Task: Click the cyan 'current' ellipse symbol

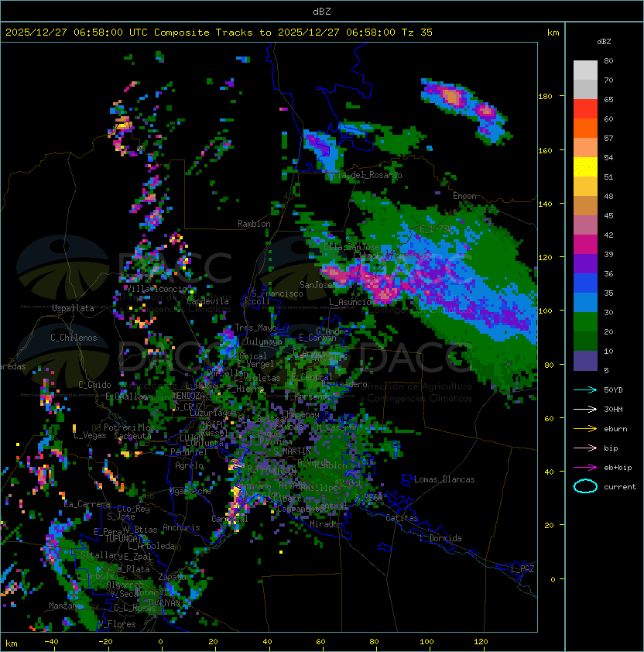Action: click(x=585, y=486)
